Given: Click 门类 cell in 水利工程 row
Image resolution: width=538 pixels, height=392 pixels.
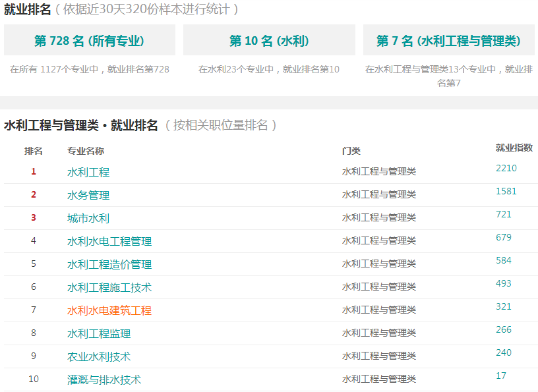Looking at the screenshot, I should coord(379,171).
